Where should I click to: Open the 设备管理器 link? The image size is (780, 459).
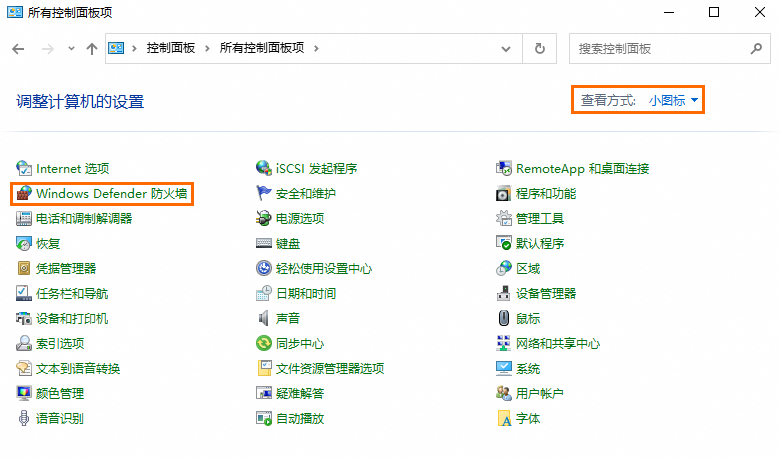[546, 294]
